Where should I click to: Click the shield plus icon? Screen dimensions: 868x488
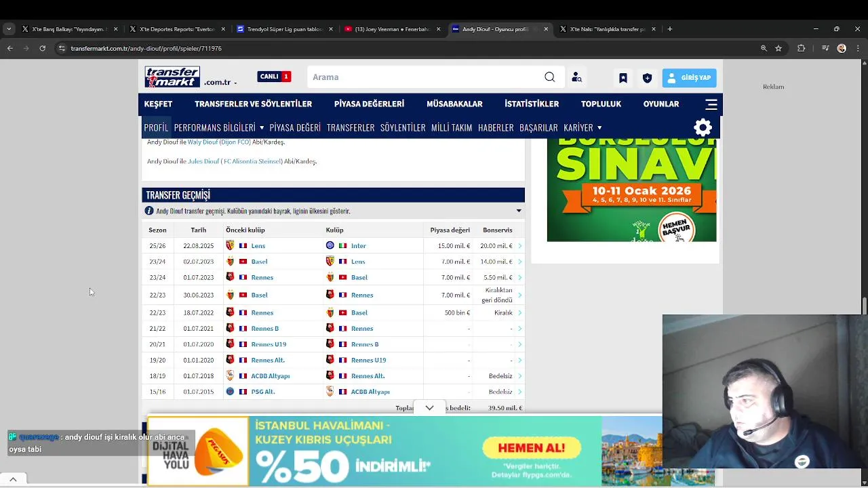[647, 78]
